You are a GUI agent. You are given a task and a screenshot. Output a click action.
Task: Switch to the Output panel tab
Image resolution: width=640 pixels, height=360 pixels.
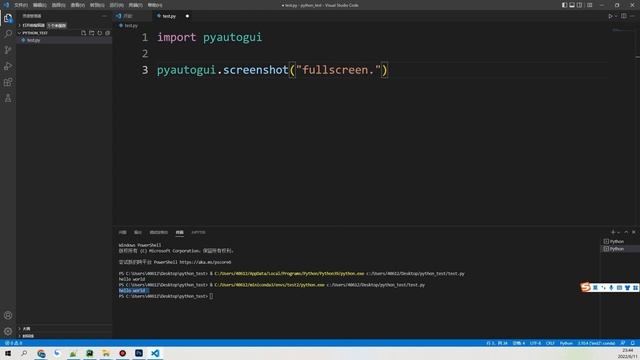pyautogui.click(x=138, y=232)
